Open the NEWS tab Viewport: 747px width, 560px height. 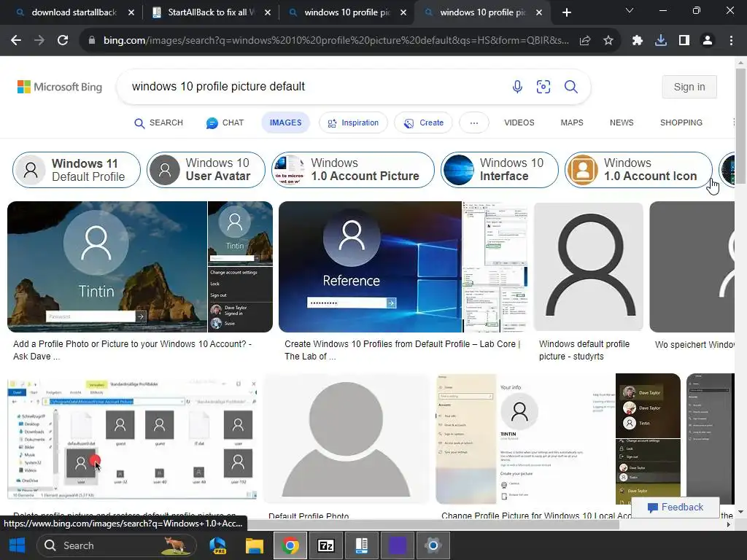pyautogui.click(x=622, y=122)
